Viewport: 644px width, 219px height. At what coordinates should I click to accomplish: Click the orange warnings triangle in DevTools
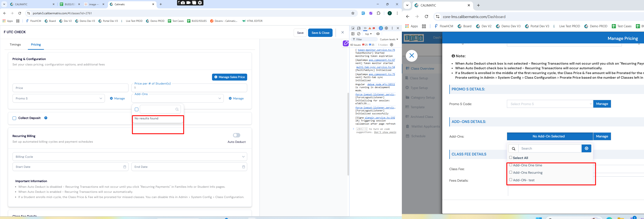coord(370,28)
